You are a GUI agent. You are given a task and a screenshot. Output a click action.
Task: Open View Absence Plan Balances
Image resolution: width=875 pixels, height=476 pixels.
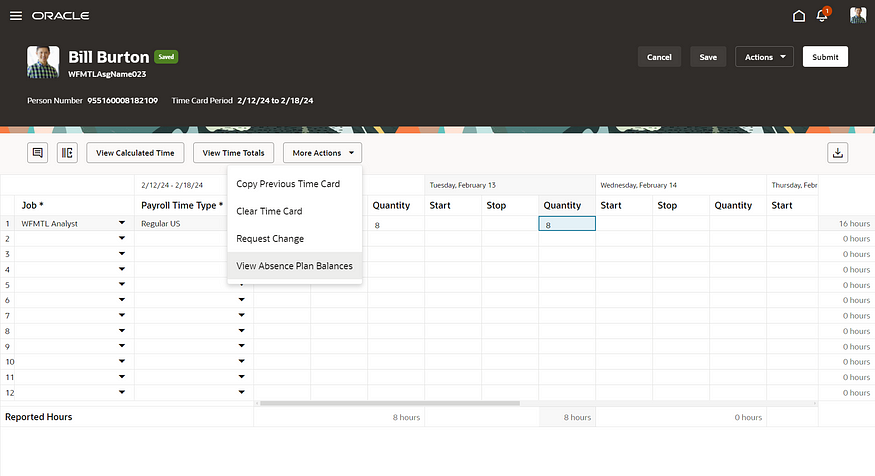pos(294,266)
